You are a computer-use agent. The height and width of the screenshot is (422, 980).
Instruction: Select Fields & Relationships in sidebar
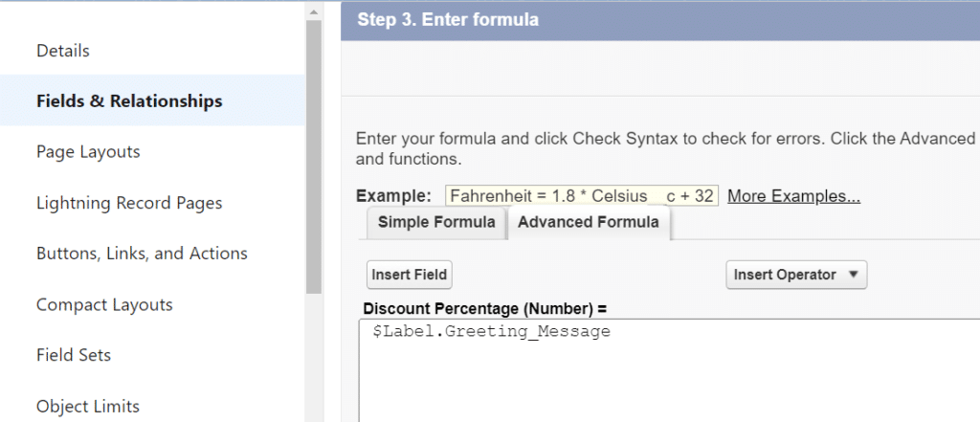[x=129, y=100]
